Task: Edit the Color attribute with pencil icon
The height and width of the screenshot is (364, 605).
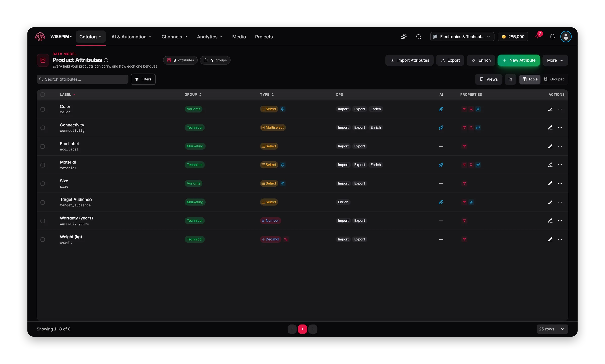Action: click(550, 109)
